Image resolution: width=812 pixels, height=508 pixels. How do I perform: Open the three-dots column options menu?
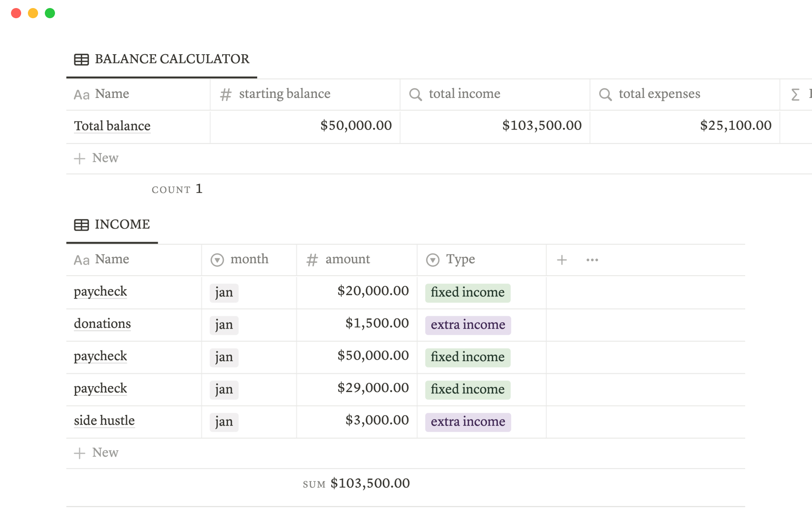(x=592, y=260)
